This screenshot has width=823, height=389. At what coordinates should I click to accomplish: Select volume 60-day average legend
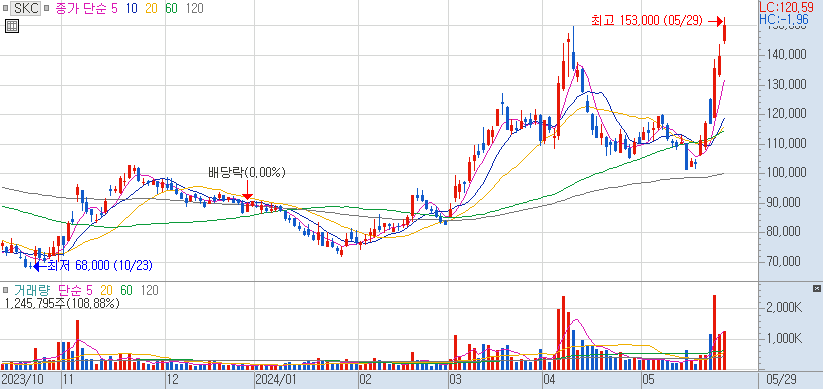click(126, 290)
